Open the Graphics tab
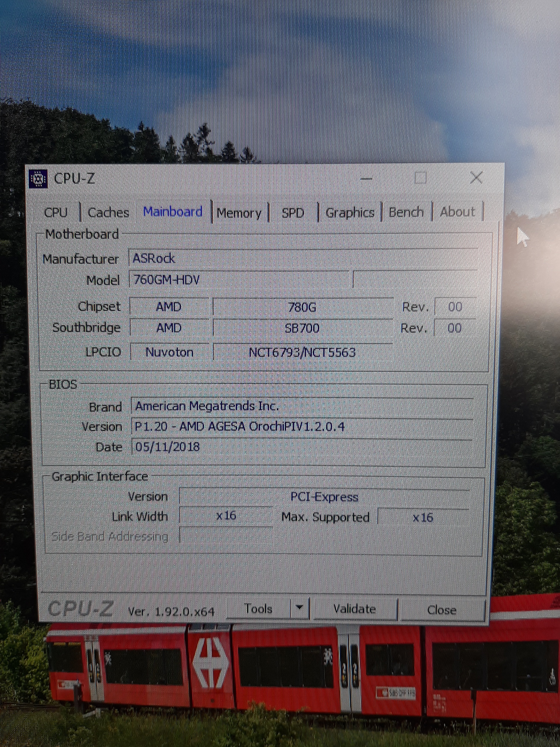This screenshot has height=747, width=560. (350, 213)
